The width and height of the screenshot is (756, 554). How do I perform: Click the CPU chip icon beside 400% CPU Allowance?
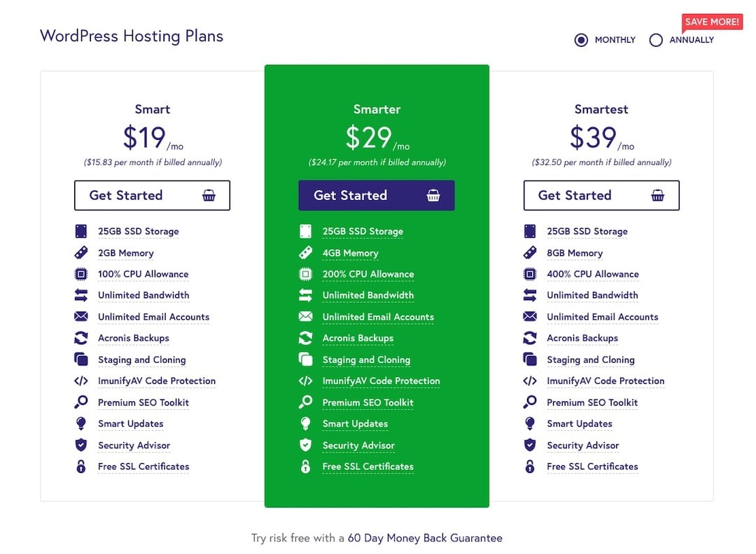(530, 274)
